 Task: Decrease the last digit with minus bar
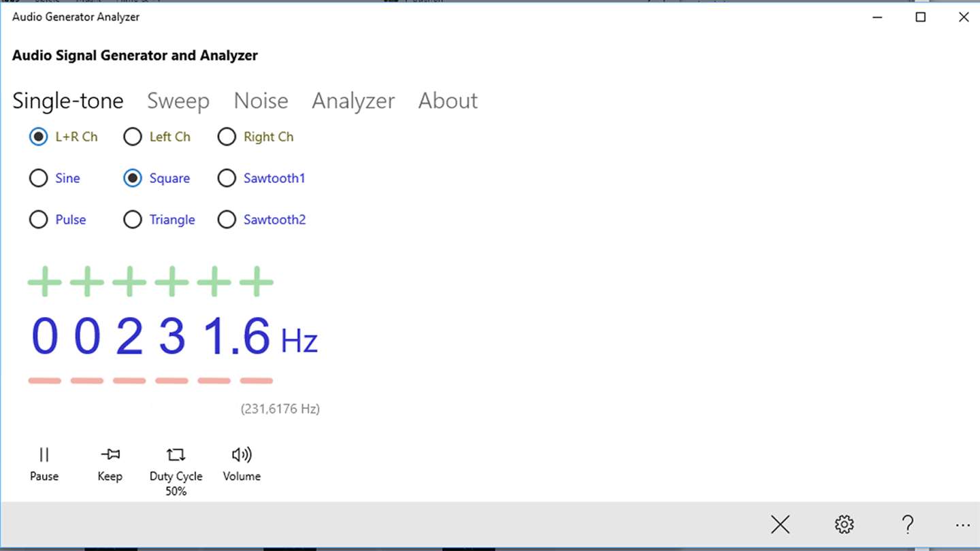257,381
